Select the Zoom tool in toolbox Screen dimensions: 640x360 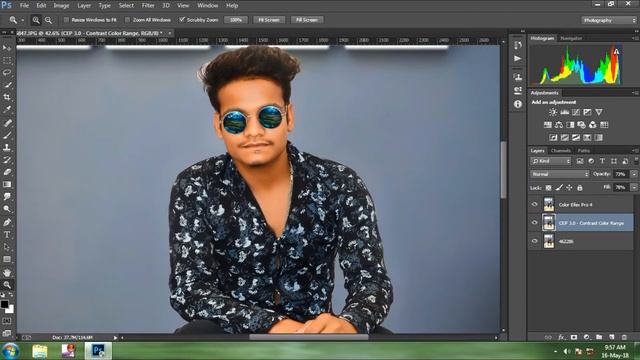point(7,284)
